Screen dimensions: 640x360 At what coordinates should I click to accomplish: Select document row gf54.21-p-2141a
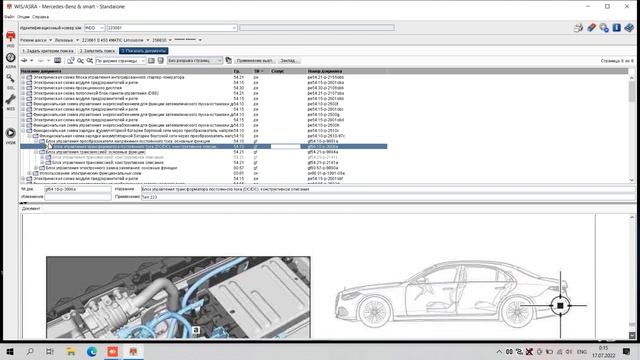pos(204,162)
